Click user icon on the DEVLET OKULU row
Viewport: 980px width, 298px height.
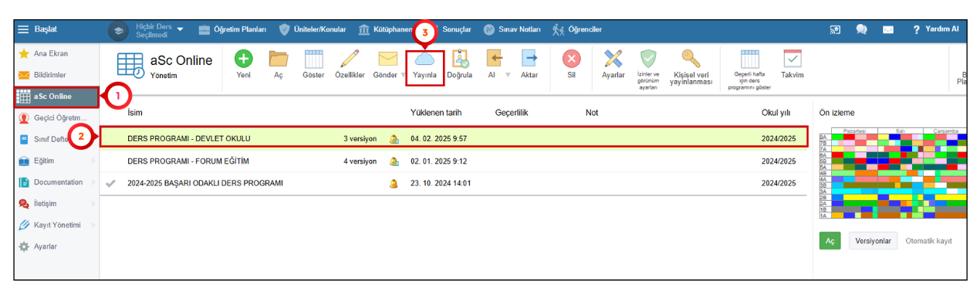394,139
